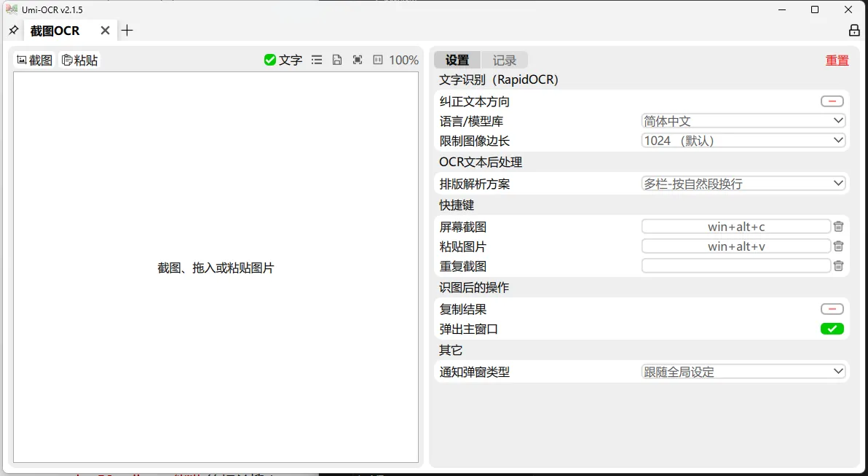Click the 100% zoom label
Screen dimensions: 868x476
403,60
